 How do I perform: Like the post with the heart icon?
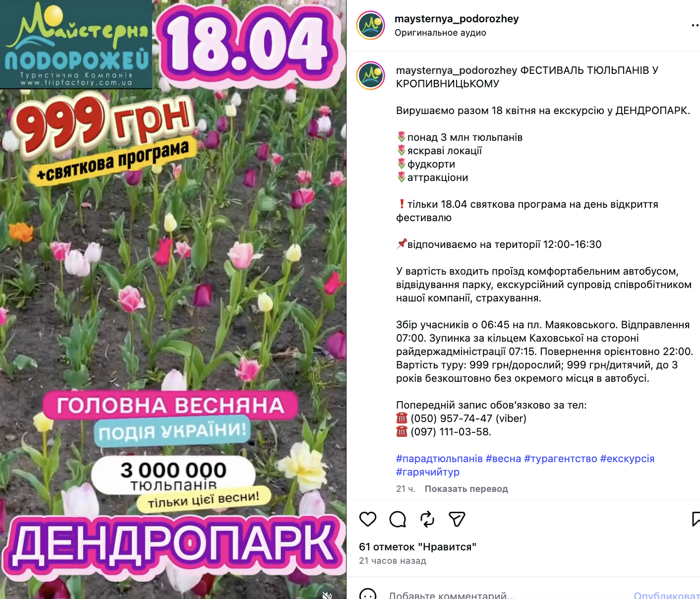click(x=368, y=519)
